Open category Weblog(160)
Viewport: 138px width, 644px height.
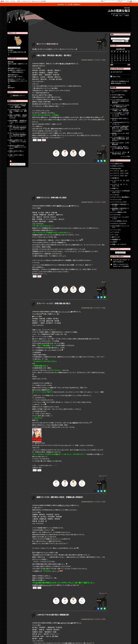[x=117, y=169]
